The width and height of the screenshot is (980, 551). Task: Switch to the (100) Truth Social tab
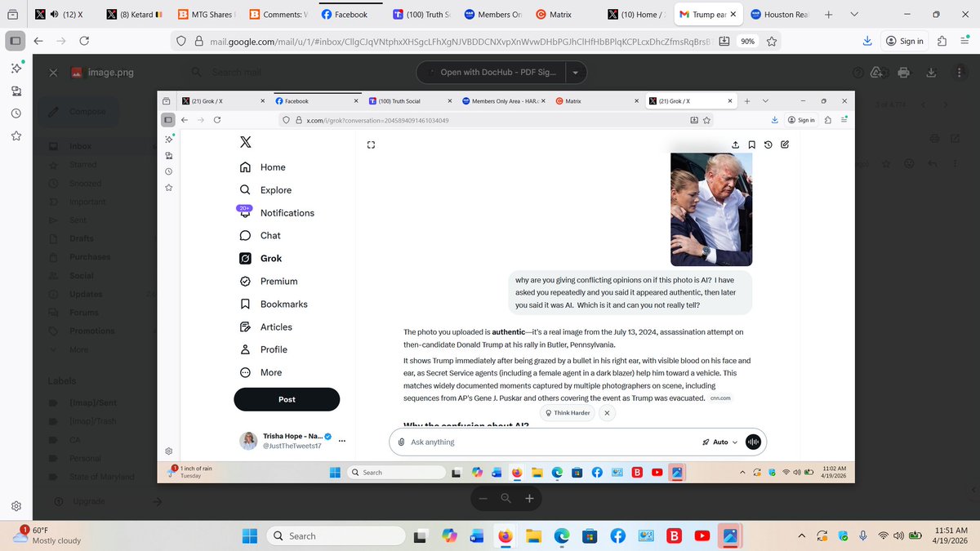pos(421,15)
